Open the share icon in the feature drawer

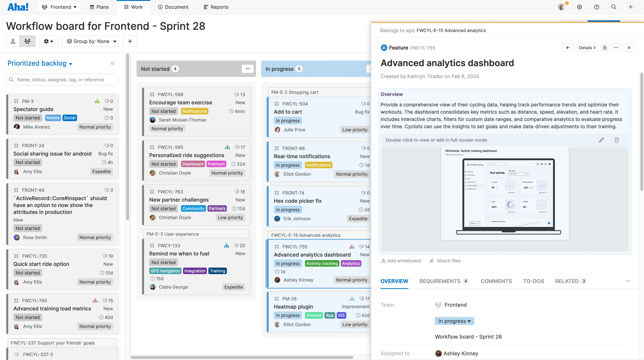[605, 48]
